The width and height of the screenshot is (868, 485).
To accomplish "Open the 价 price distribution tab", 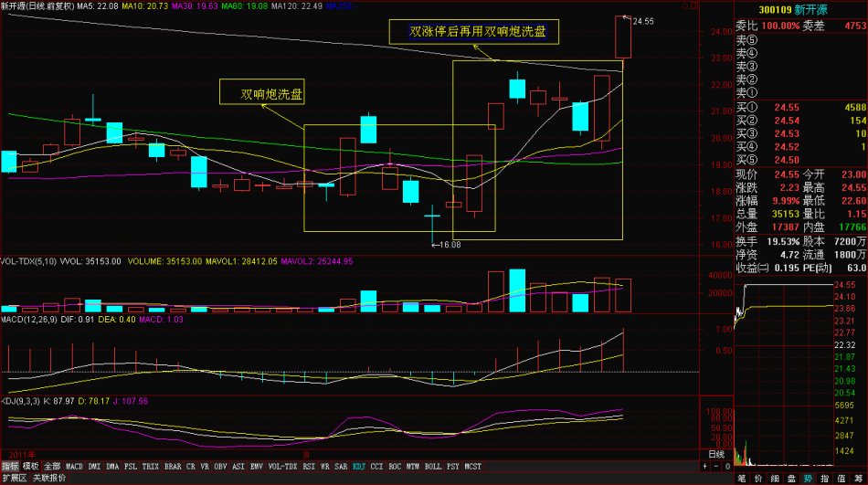I will [758, 479].
